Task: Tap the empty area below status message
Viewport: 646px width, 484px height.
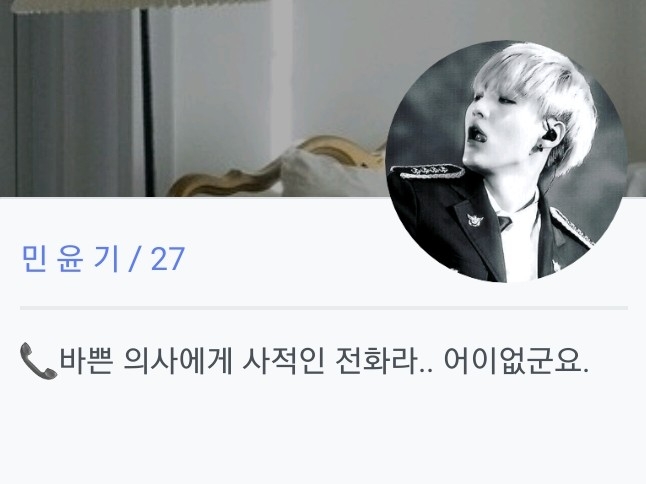Action: click(x=323, y=437)
